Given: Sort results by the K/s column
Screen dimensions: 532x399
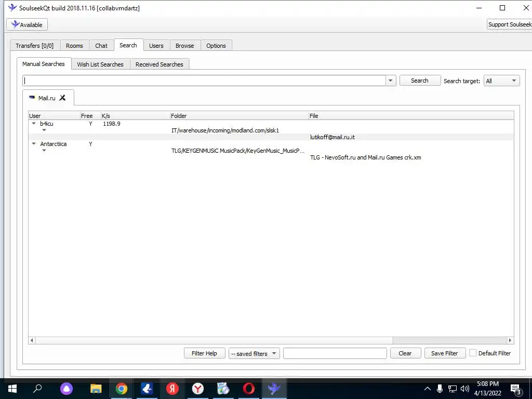Looking at the screenshot, I should (x=136, y=116).
